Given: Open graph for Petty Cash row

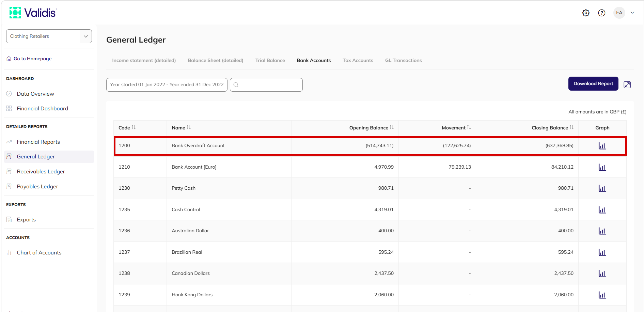Looking at the screenshot, I should 602,188.
